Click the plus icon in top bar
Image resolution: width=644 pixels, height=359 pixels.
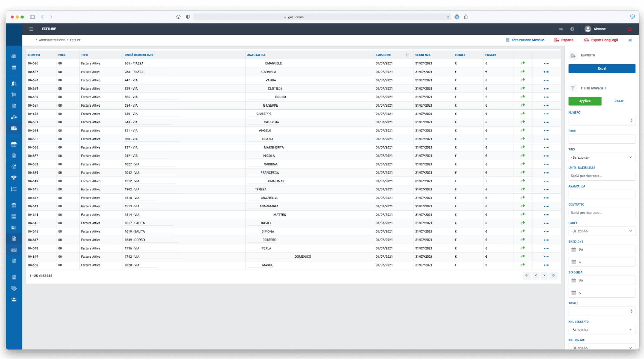[x=561, y=29]
